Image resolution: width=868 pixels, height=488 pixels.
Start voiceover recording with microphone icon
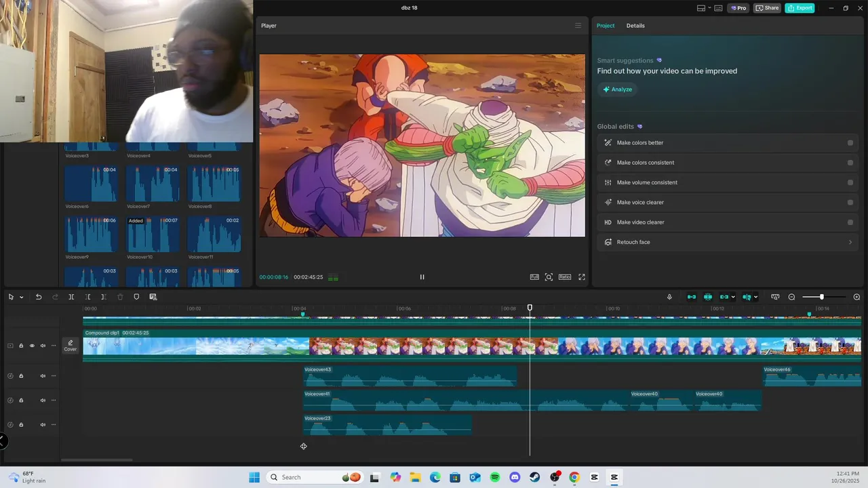tap(669, 297)
